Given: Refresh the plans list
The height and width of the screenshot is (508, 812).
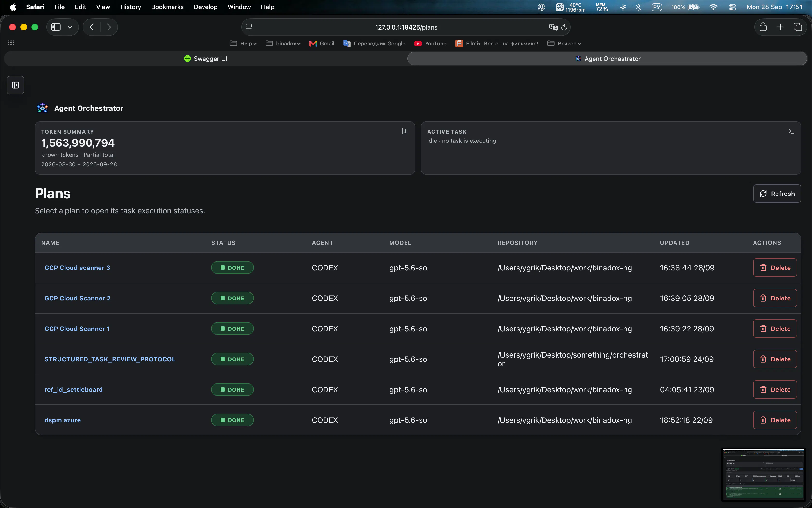Looking at the screenshot, I should (777, 194).
